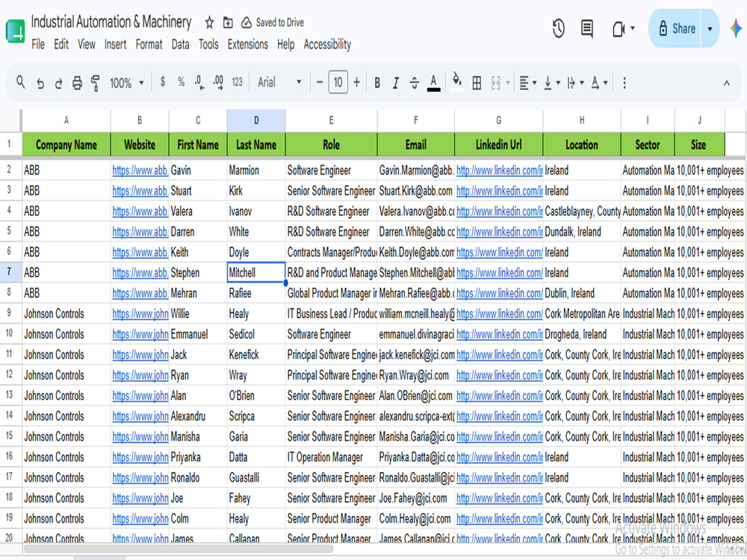Toggle italic formatting

(x=395, y=83)
